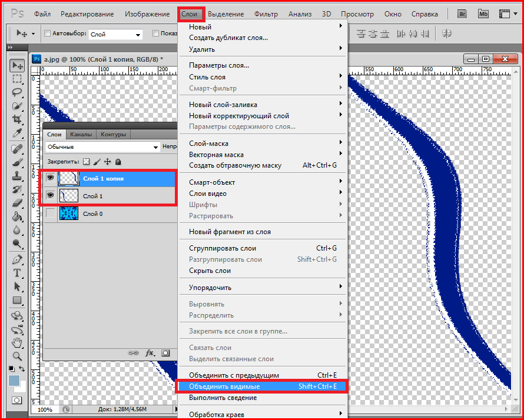Click the Слой 1 layer thumbnail
The image size is (524, 420).
69,196
